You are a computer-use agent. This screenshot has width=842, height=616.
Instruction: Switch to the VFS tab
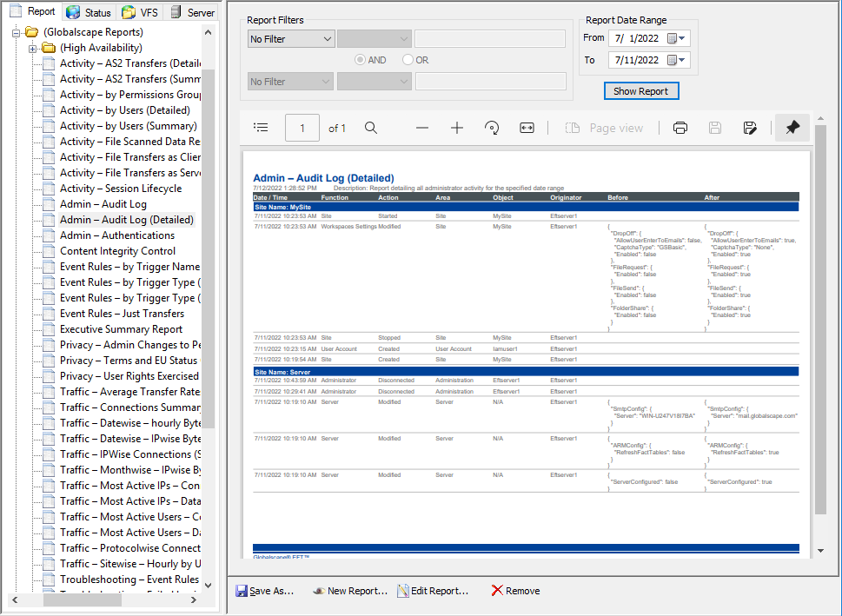[140, 12]
